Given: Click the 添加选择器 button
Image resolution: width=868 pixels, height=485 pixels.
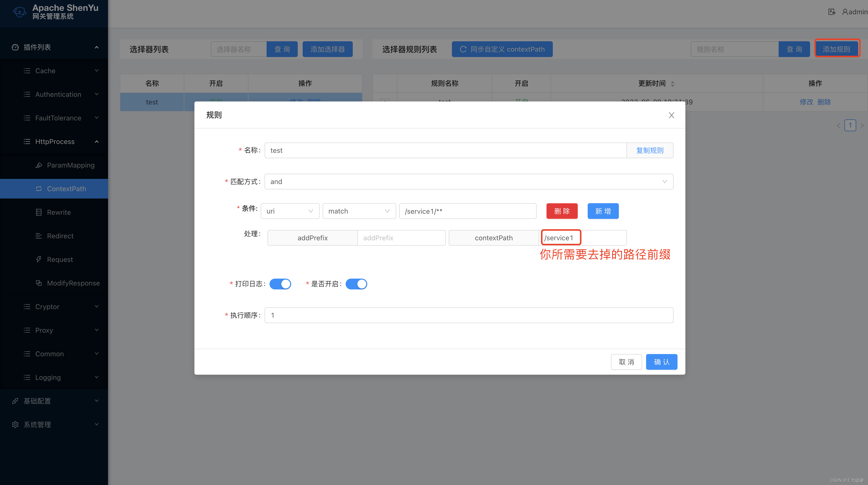Looking at the screenshot, I should 327,49.
